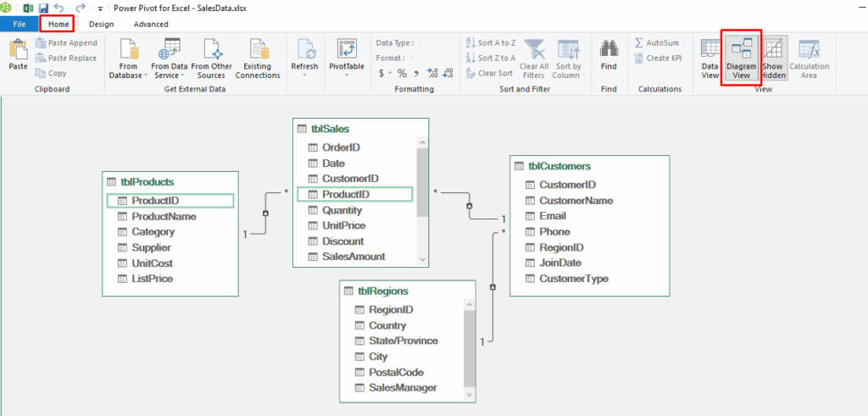Expand the Refresh dropdown arrow
Screen dimensions: 868x416
pos(304,76)
